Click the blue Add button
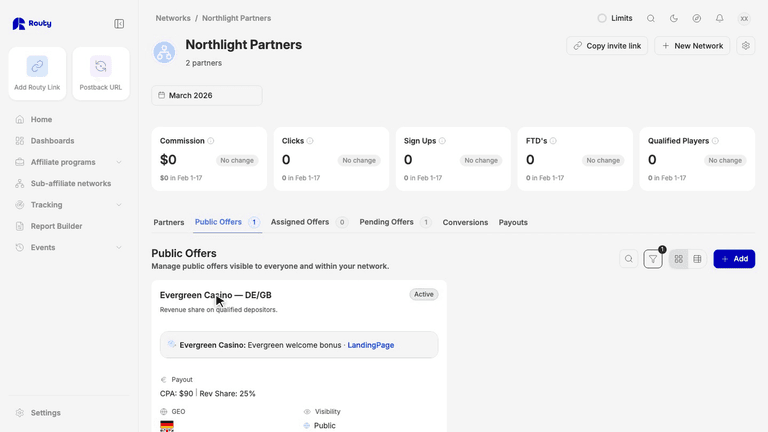768x432 pixels. [x=734, y=259]
